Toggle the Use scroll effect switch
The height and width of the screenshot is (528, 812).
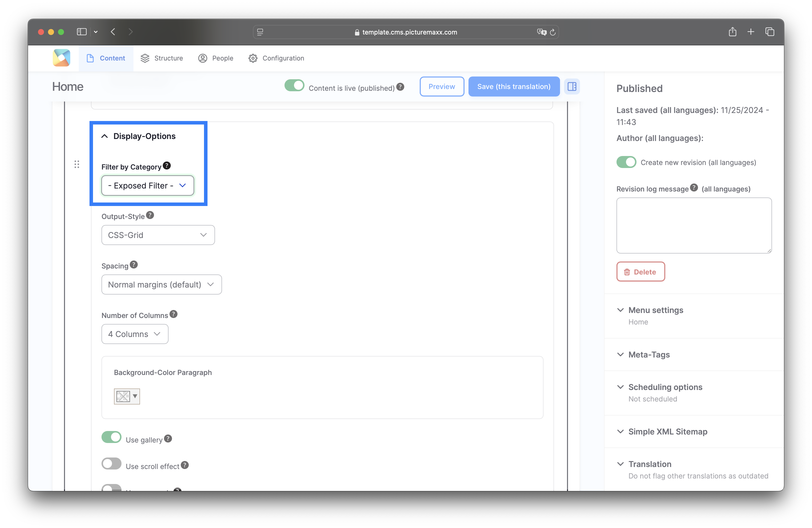pos(111,463)
